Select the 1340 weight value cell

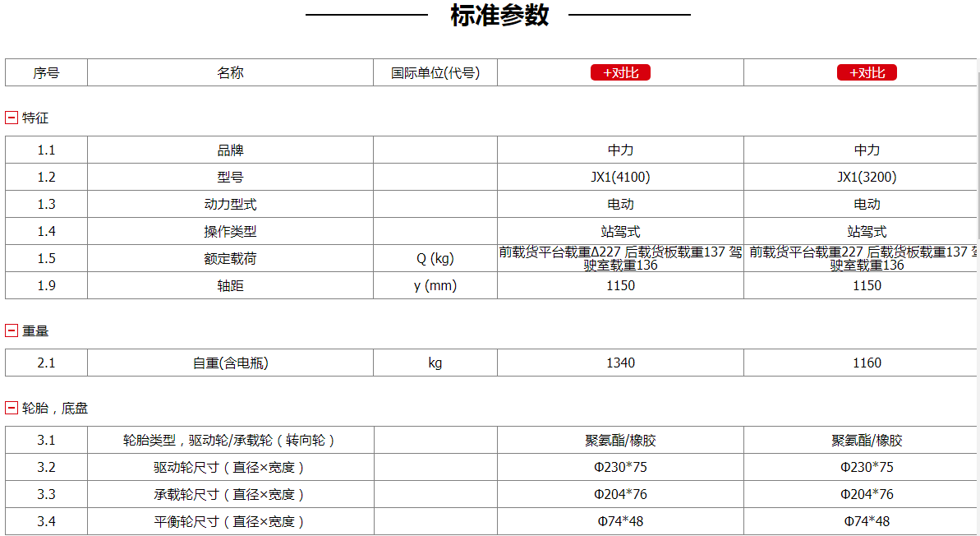point(620,363)
